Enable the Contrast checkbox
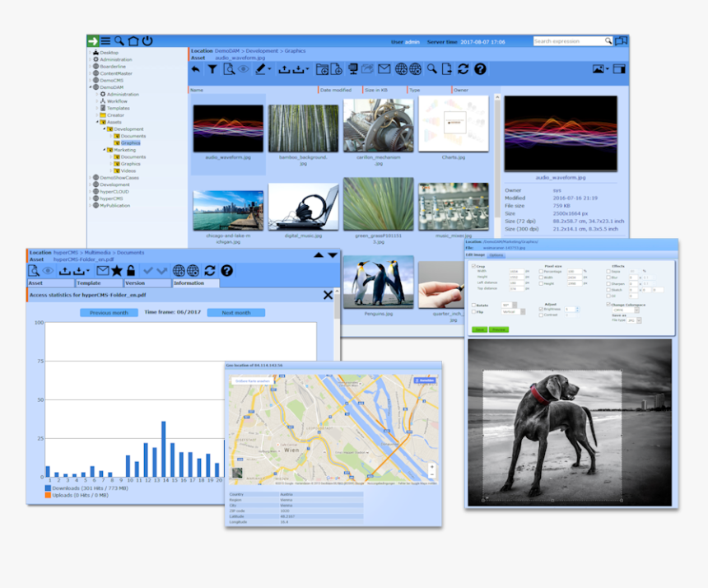Viewport: 708px width, 588px height. tap(541, 315)
